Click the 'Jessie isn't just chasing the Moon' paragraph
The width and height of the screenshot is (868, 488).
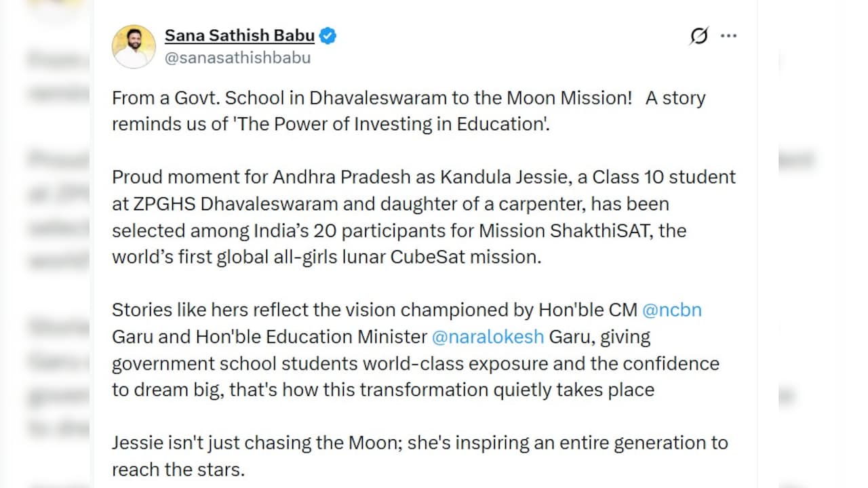(x=420, y=456)
